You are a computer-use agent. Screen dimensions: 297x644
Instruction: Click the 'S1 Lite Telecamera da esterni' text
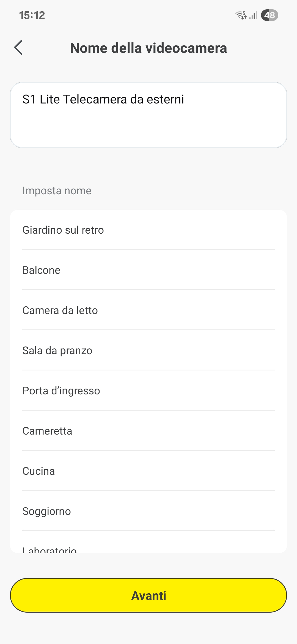103,99
